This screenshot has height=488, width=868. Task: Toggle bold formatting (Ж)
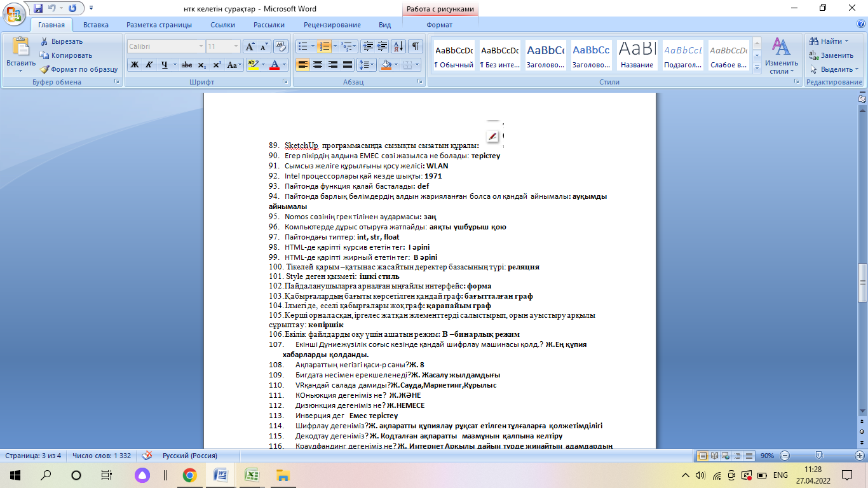135,65
